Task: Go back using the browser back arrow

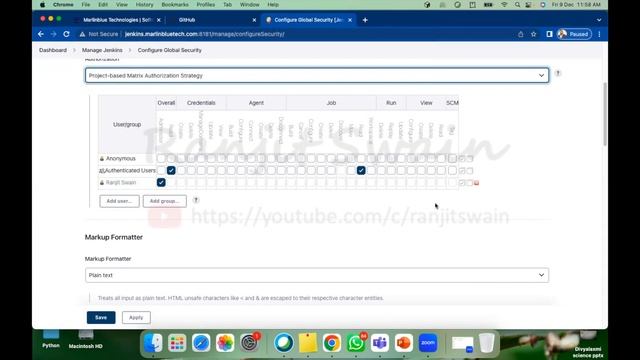Action: click(41, 34)
